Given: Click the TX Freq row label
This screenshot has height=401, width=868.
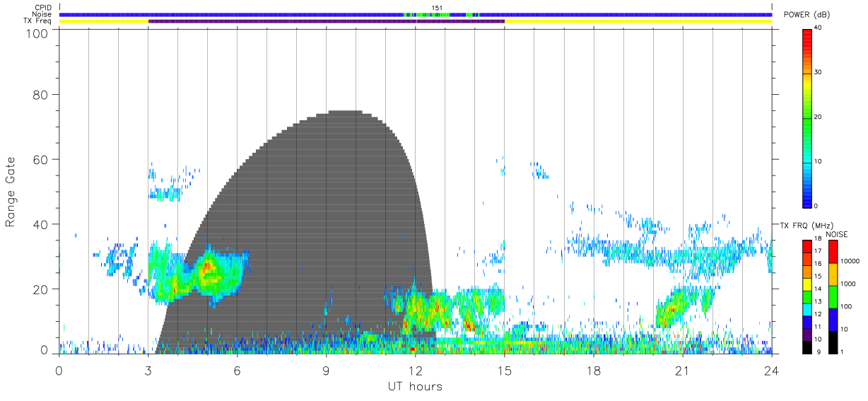Looking at the screenshot, I should pyautogui.click(x=37, y=21).
